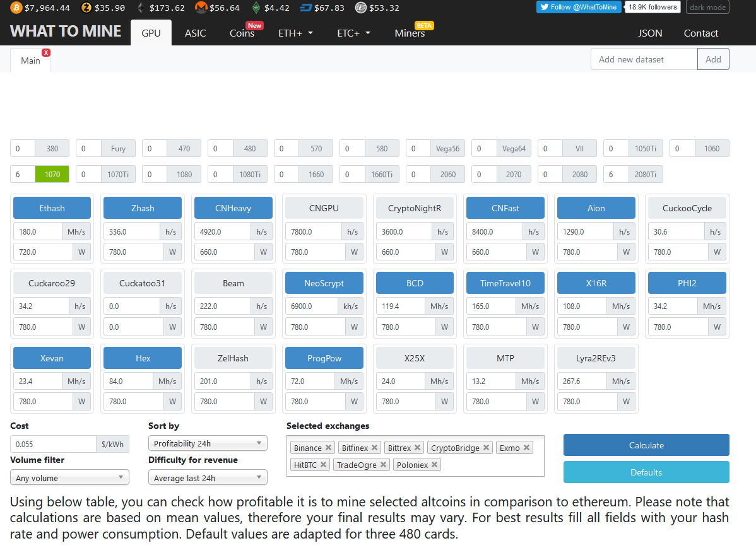Screen dimensions: 756x548
Task: Remove Poloniex from selected exchanges
Action: 434,465
